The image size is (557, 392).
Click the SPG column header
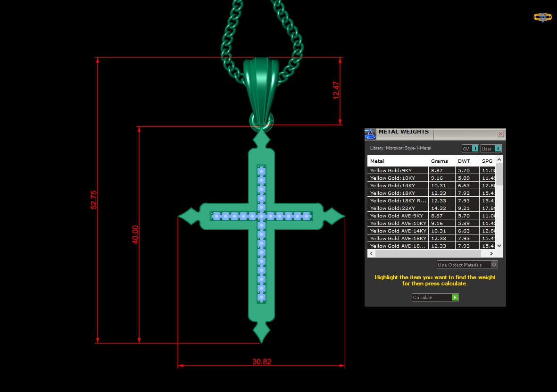click(487, 161)
